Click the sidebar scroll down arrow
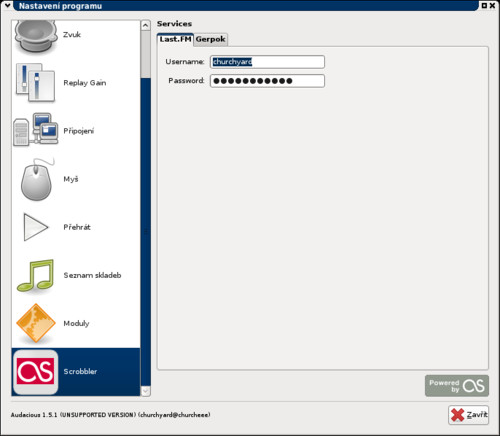 146,391
